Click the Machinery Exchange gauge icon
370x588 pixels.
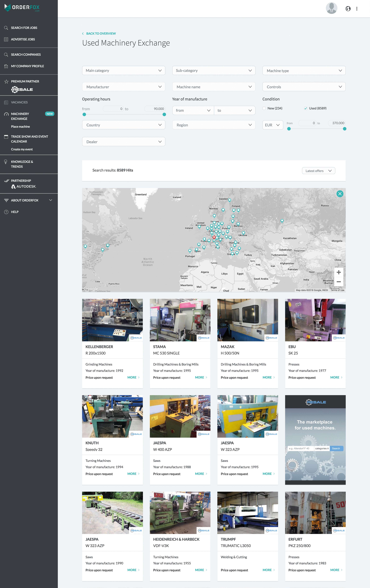coord(6,114)
